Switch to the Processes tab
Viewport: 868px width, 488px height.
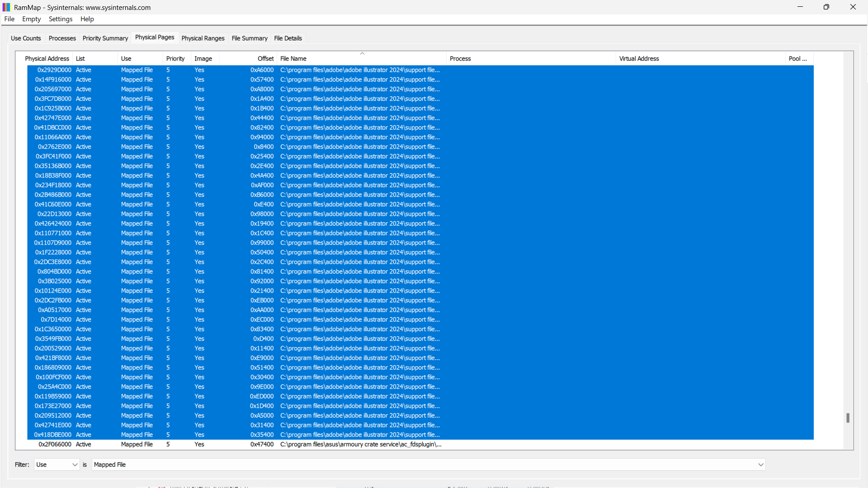62,38
